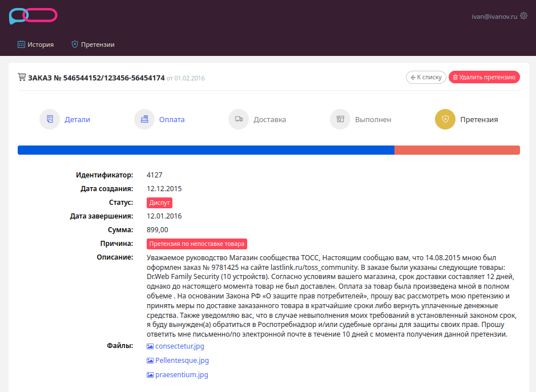Click the site logo in header
The height and width of the screenshot is (392, 536).
click(x=33, y=16)
